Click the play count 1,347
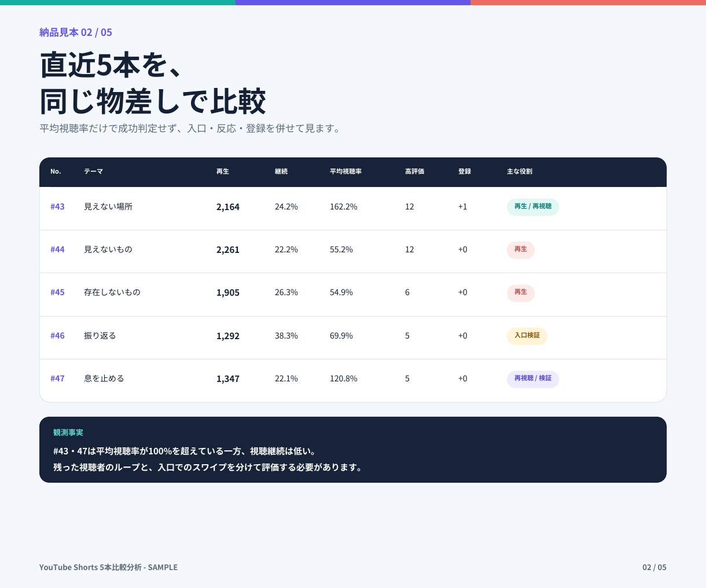Viewport: 706px width, 588px height. [x=228, y=378]
